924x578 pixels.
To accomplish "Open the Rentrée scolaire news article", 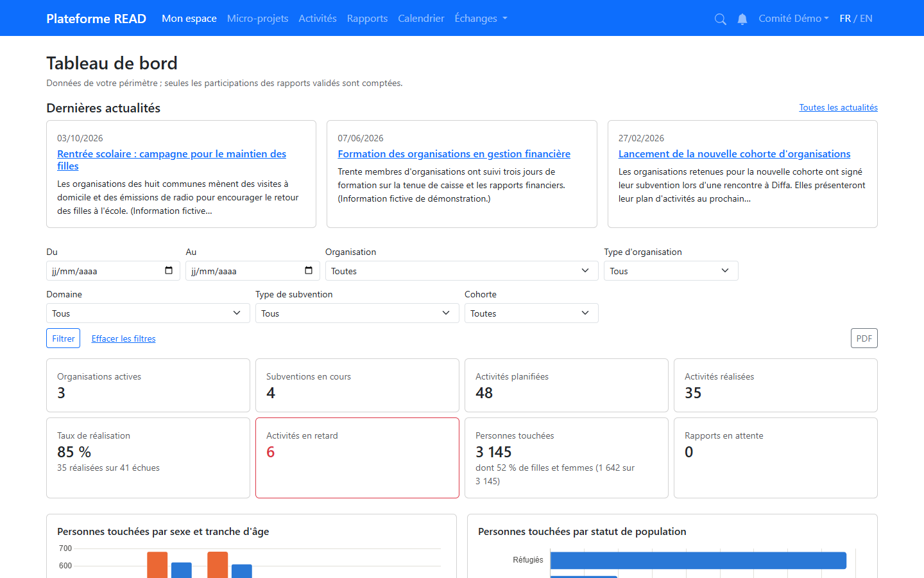I will coord(171,160).
